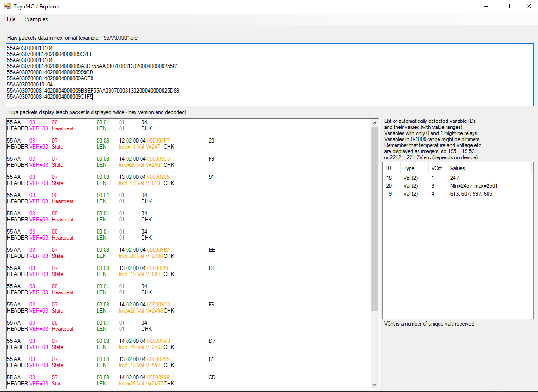
Task: Select the variable row with ID 19
Action: coord(458,193)
